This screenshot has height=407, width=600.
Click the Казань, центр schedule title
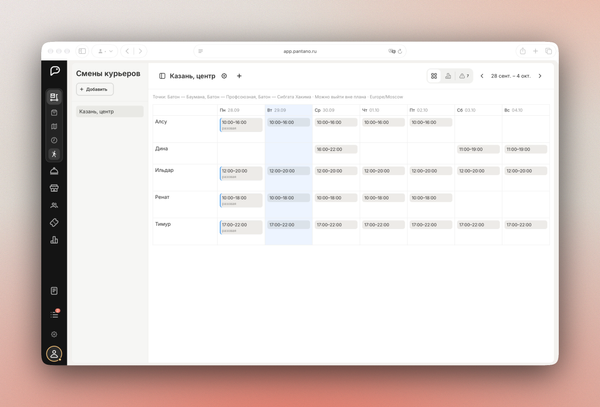[x=192, y=76]
